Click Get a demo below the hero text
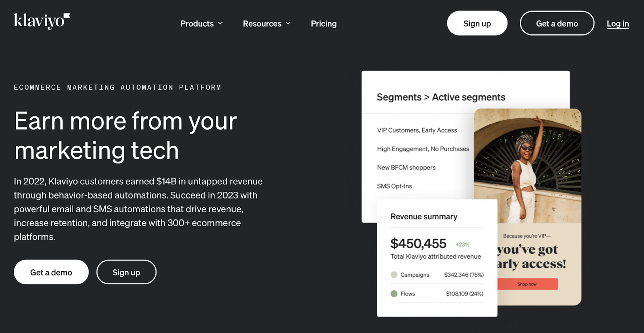 click(x=51, y=272)
